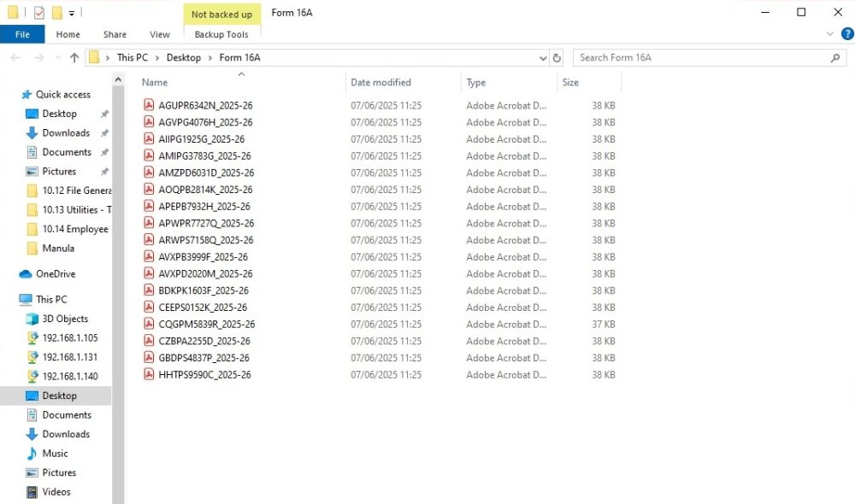Viewport: 855px width, 504px height.
Task: Open the File menu
Action: 22,34
